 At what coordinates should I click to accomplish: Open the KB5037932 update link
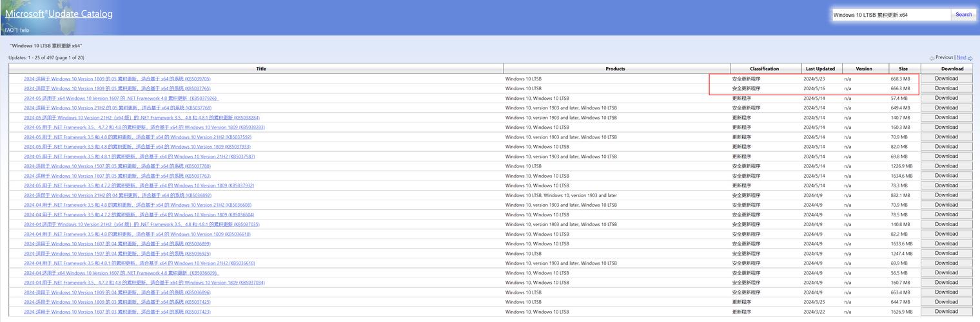(139, 185)
